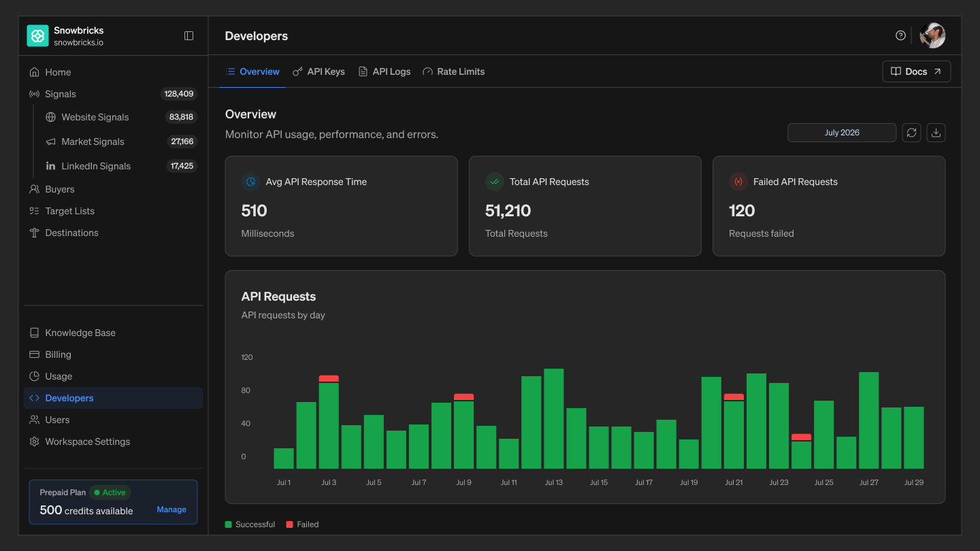980x551 pixels.
Task: Click the Avg API Response Time card
Action: [x=342, y=206]
